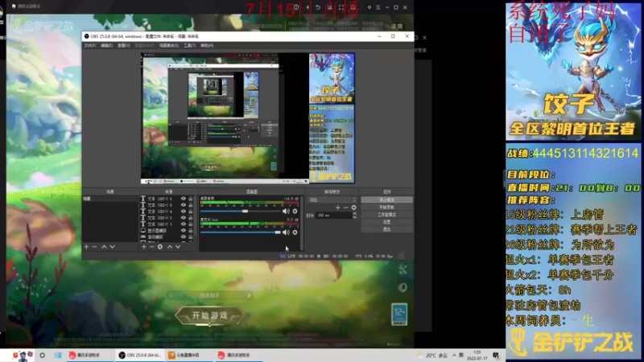
Task: Move scene up in scenes panel
Action: coord(105,247)
